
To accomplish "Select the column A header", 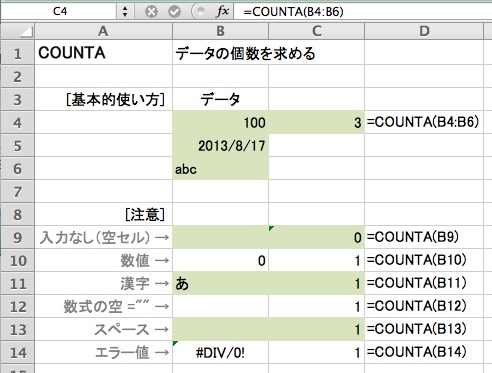I will click(x=104, y=31).
